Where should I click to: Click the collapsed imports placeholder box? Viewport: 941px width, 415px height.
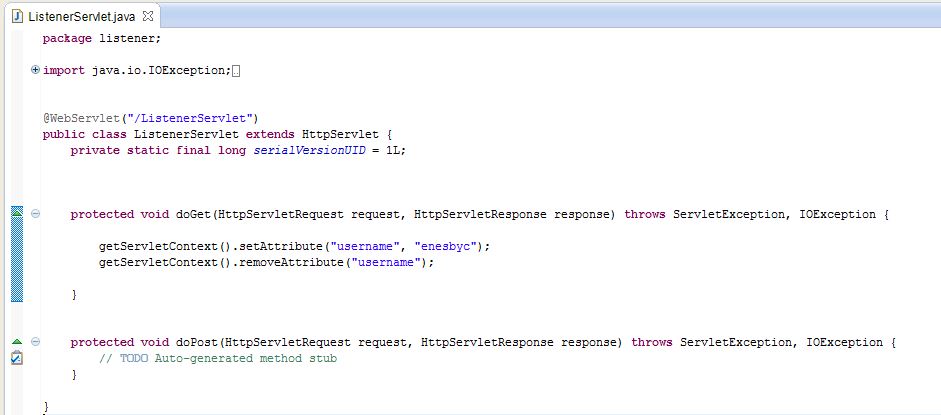(237, 70)
